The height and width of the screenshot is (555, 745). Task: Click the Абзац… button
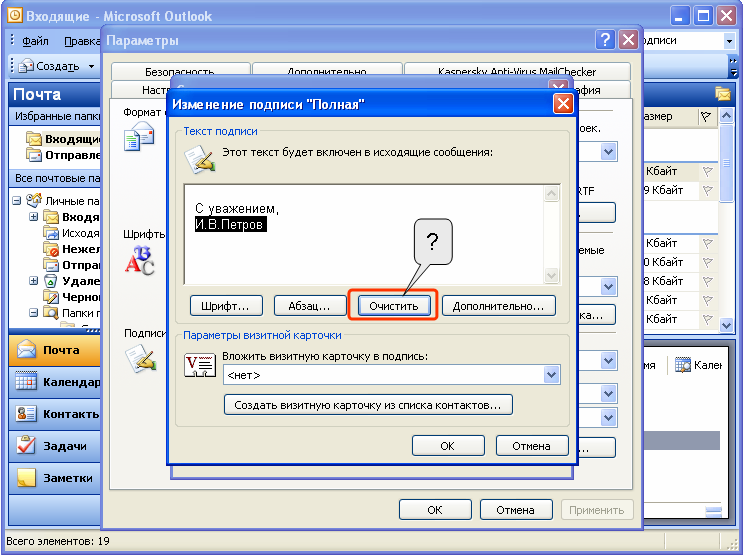click(x=310, y=306)
